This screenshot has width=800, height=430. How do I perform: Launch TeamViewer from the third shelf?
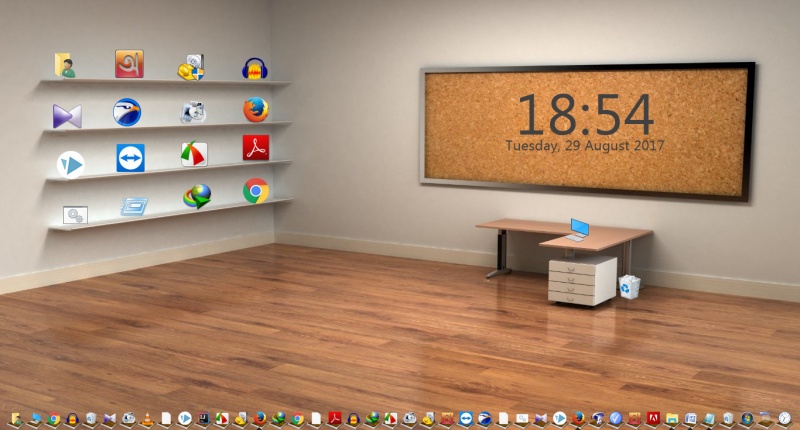point(131,158)
